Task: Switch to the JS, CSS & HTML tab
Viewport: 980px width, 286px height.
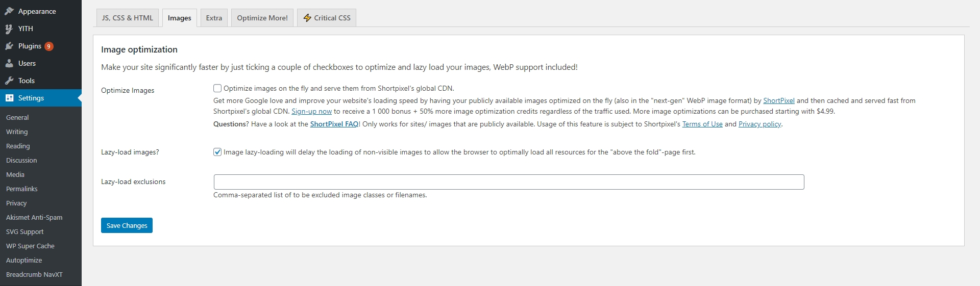Action: click(128, 18)
